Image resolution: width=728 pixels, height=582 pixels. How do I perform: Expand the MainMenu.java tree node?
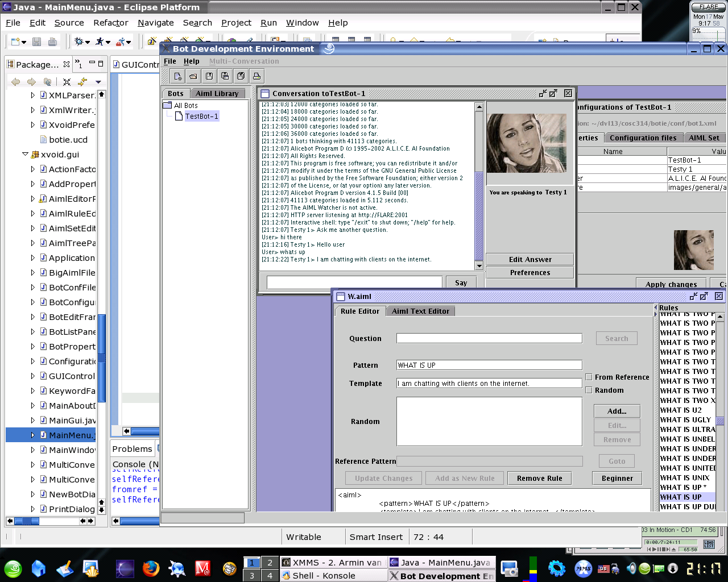tap(32, 435)
